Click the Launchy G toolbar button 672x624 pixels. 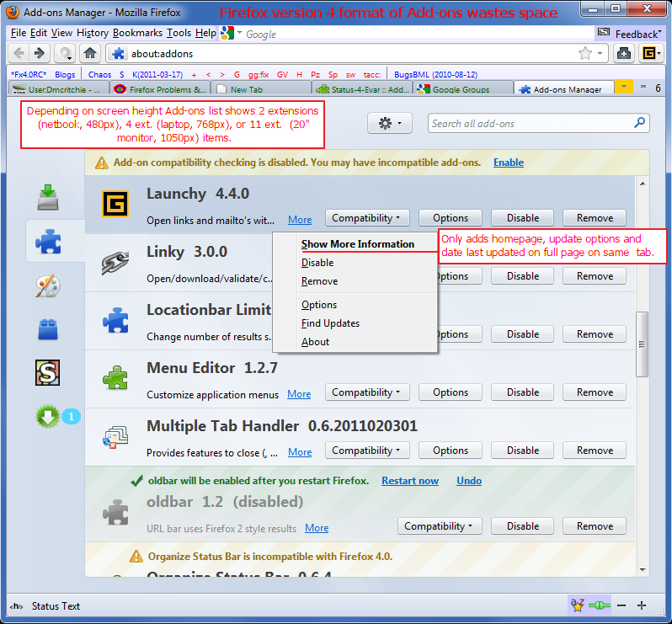(651, 54)
